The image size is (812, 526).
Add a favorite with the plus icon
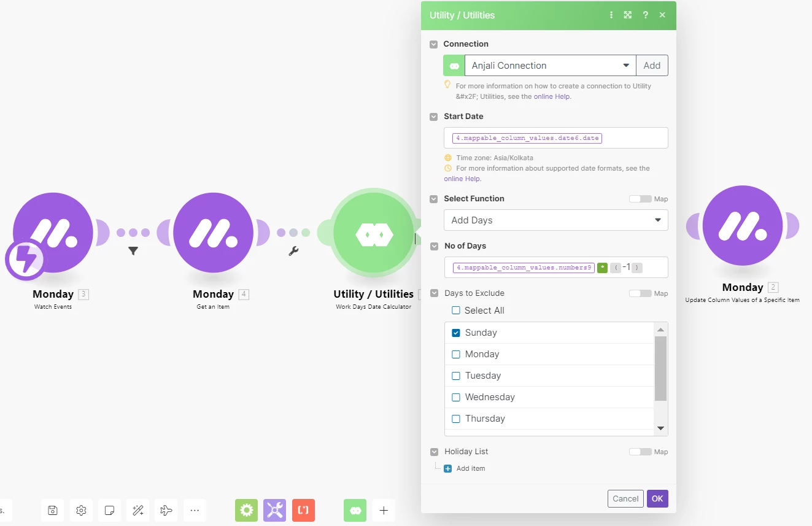coord(384,510)
